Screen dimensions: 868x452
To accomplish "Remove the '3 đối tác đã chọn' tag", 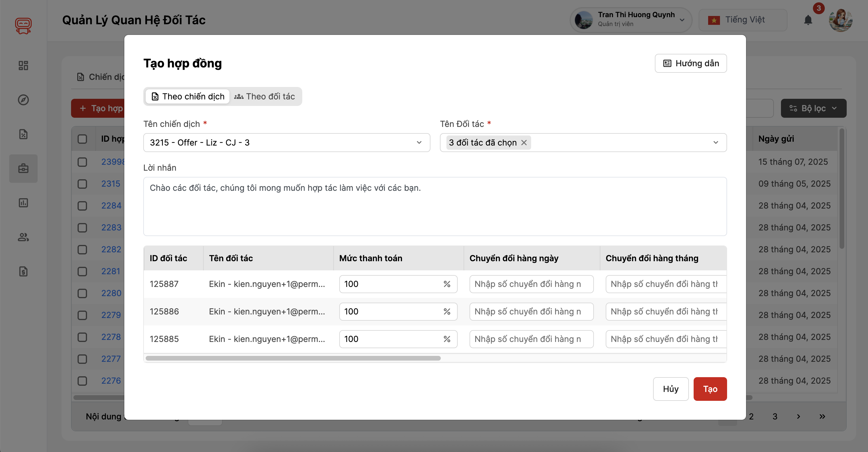I will (x=524, y=143).
